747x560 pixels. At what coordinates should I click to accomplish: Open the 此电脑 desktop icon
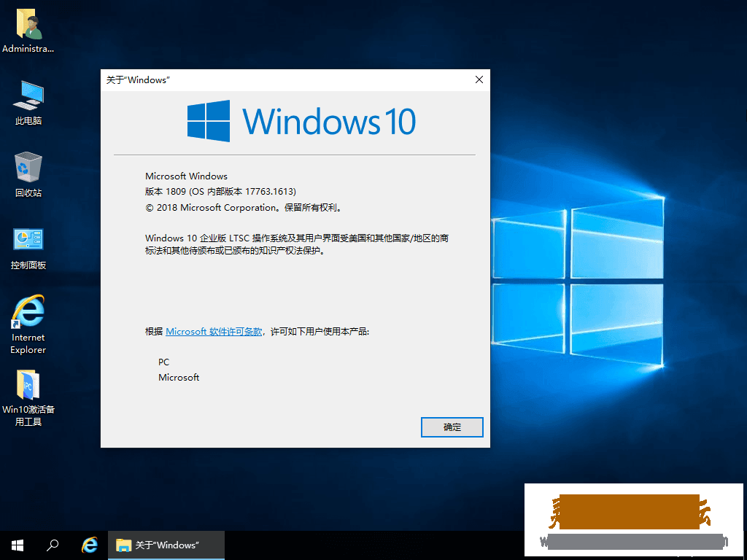(x=28, y=103)
